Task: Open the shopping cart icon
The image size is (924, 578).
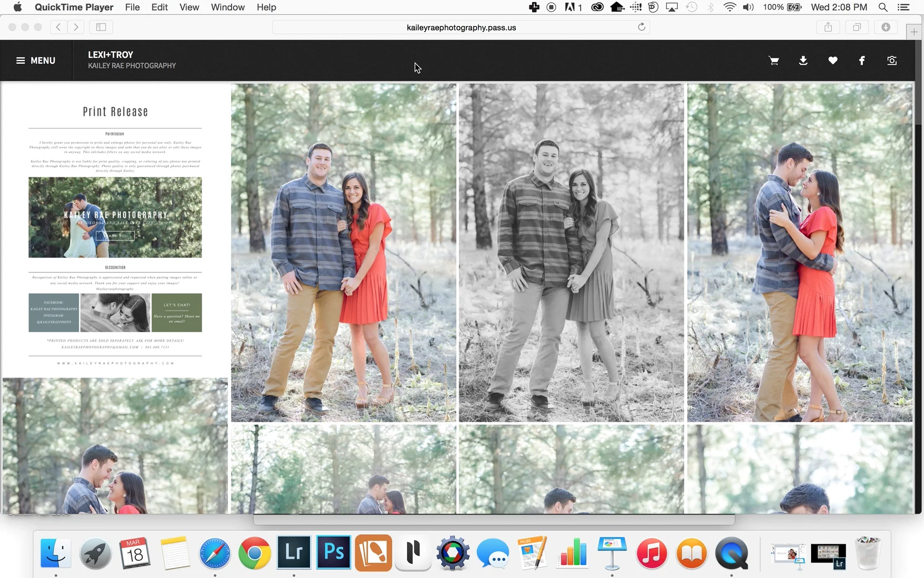Action: click(773, 60)
